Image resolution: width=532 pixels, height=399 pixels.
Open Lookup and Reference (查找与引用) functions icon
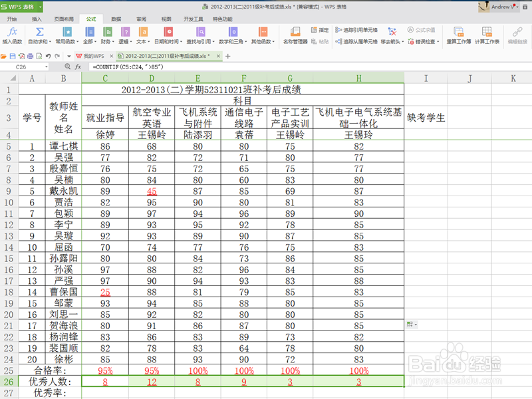201,32
